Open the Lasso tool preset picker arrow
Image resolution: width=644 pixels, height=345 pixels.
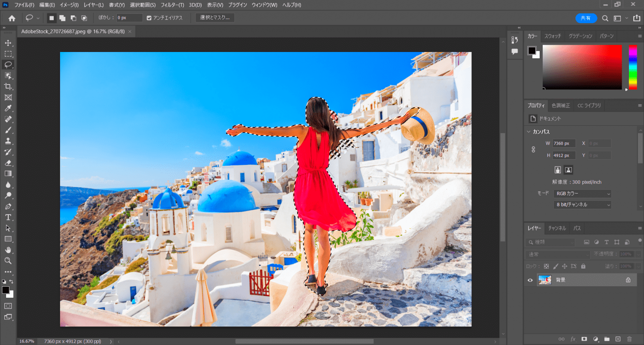pos(38,18)
